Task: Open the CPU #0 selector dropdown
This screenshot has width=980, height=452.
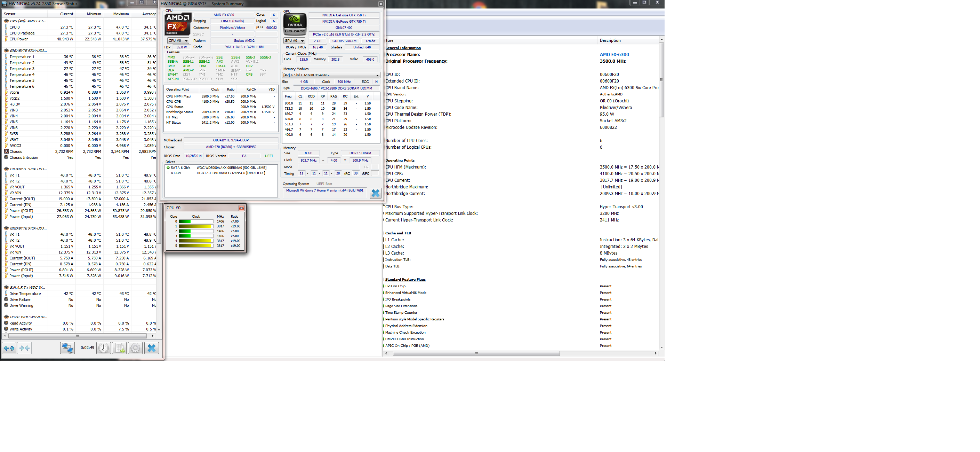Action: point(178,41)
